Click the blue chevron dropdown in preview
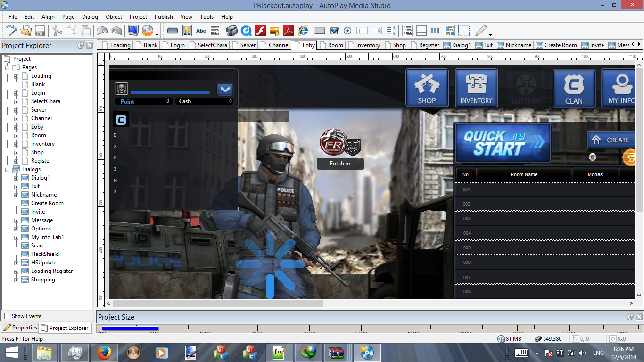Image resolution: width=644 pixels, height=362 pixels. pyautogui.click(x=225, y=89)
